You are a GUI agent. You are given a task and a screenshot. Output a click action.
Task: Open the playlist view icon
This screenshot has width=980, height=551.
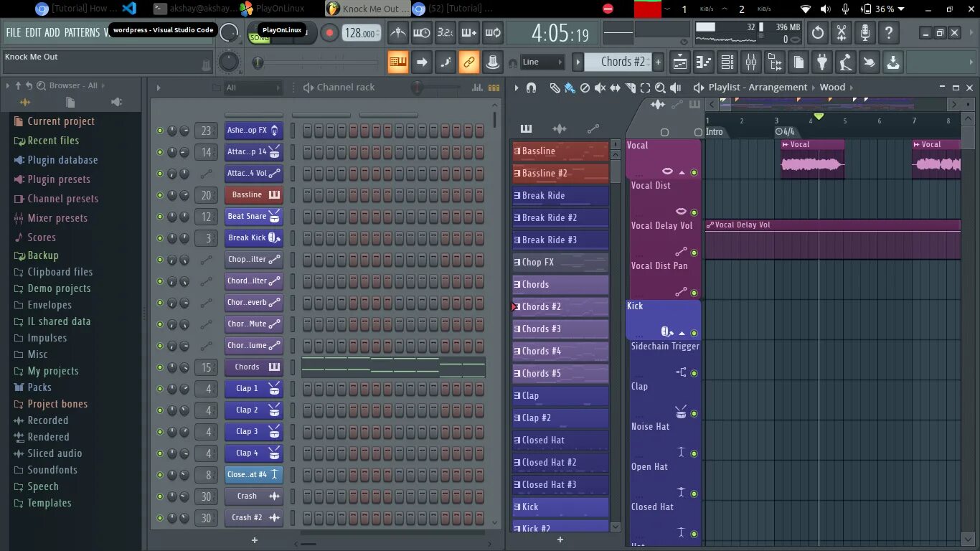pyautogui.click(x=680, y=62)
